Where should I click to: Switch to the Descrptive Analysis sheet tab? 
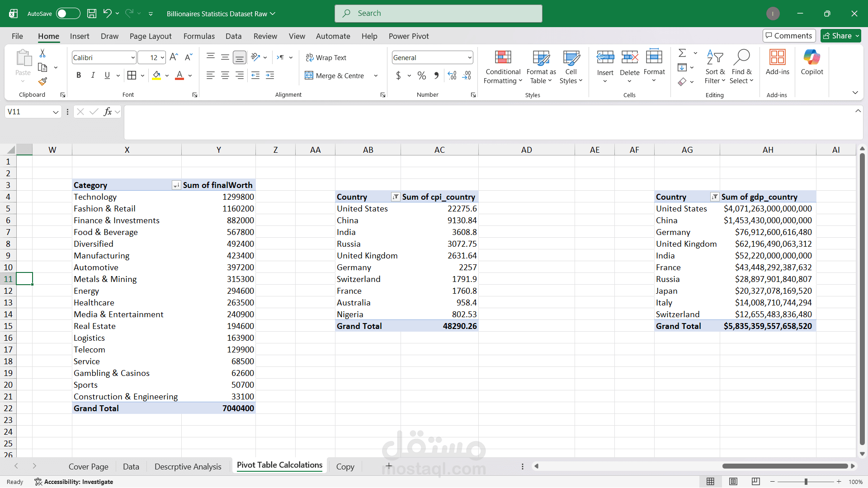pyautogui.click(x=188, y=467)
